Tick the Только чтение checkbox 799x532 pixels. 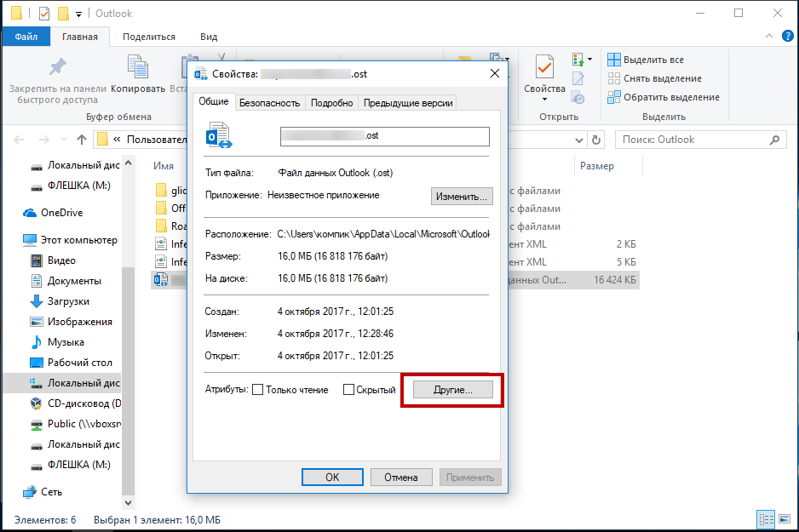(x=258, y=390)
